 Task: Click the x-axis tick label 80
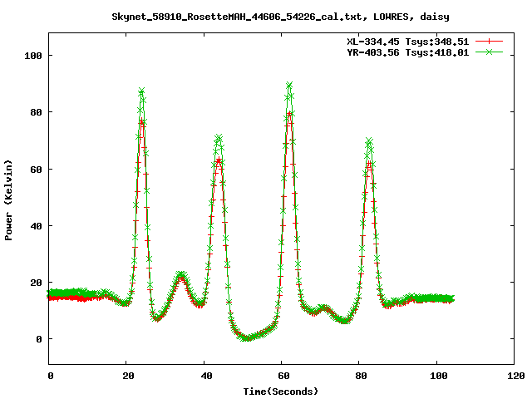(x=361, y=376)
